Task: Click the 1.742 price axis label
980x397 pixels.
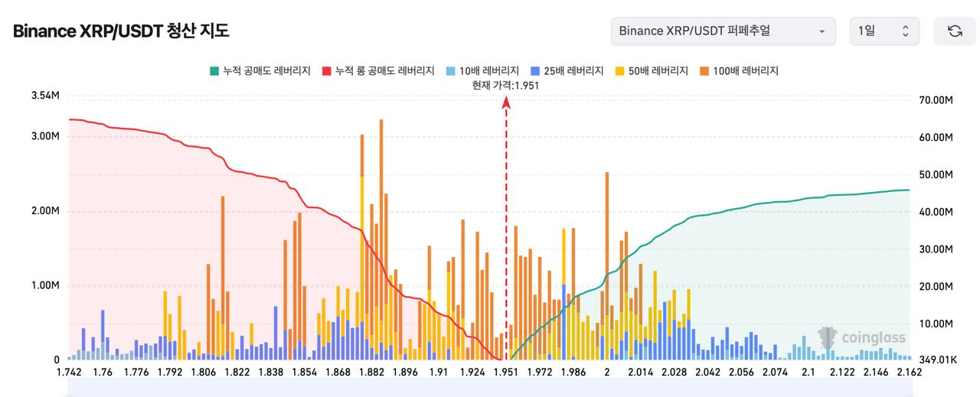Action: tap(70, 373)
